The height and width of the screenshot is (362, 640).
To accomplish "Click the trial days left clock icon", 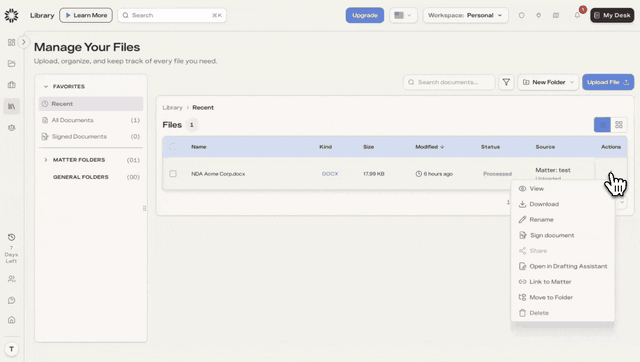I will 11,237.
